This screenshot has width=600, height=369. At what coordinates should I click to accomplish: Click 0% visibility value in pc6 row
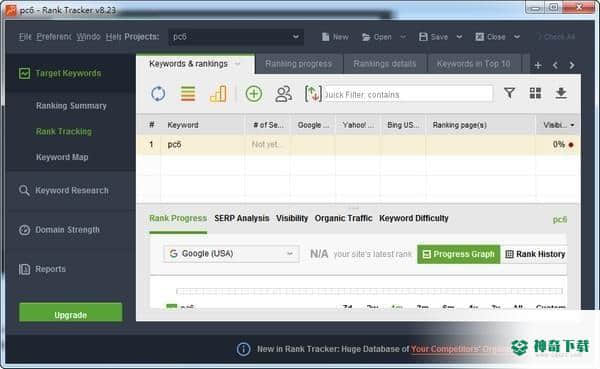[x=559, y=145]
